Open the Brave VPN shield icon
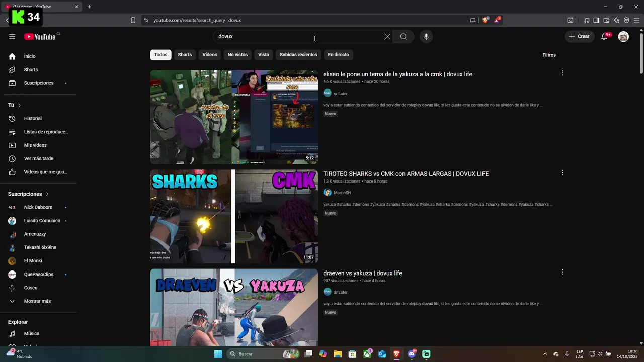This screenshot has height=362, width=644. pyautogui.click(x=626, y=20)
